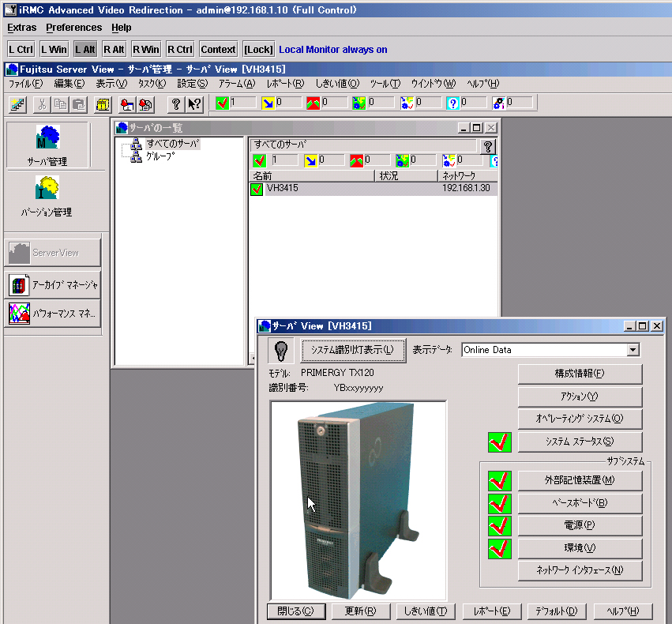Viewport: 672px width, 624px height.
Task: Click the 名前 column header
Action: pyautogui.click(x=311, y=176)
